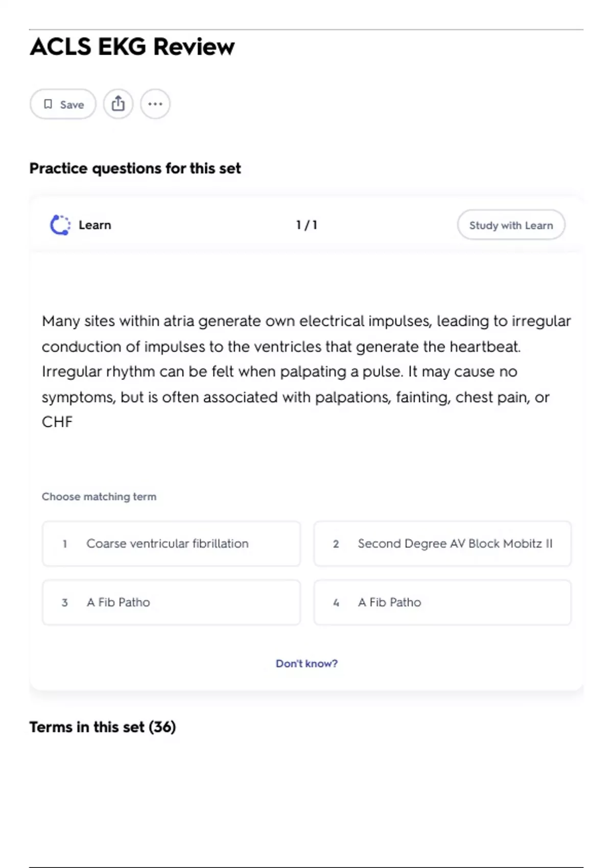Open the share icon button
Screen dimensions: 613x868
point(118,104)
